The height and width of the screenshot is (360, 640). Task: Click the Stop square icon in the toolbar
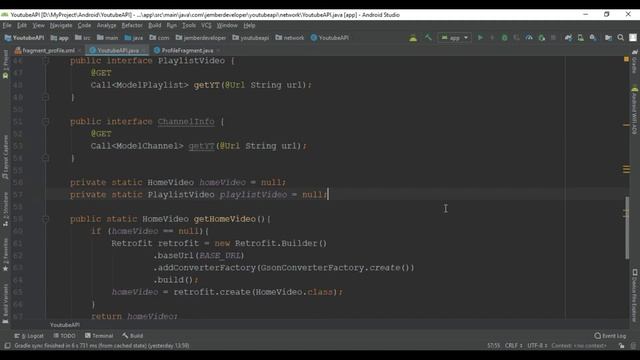coord(553,38)
